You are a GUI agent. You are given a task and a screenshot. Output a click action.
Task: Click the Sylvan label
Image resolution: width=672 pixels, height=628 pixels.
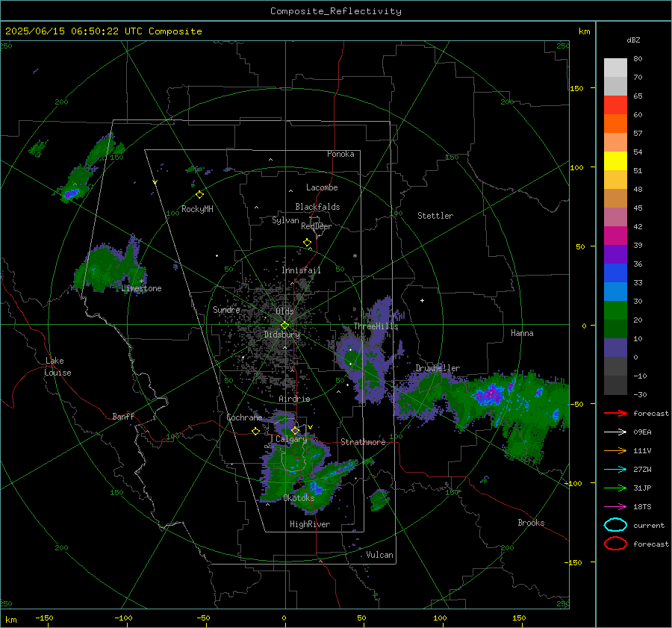(x=285, y=220)
